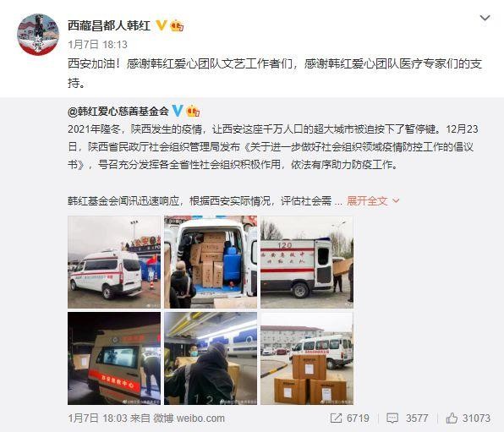Viewport: 504px width, 432px height.
Task: Open the photo of a person carrying a box
Action: point(211,358)
